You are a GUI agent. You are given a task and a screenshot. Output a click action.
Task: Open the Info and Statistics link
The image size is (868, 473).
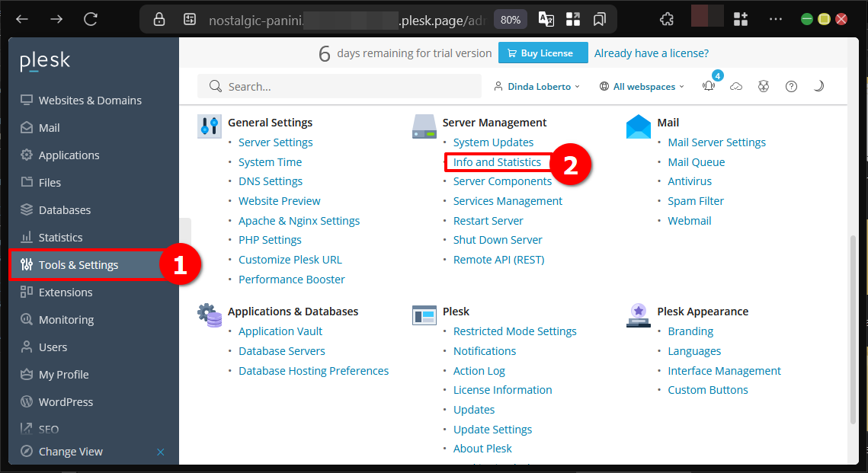tap(497, 161)
